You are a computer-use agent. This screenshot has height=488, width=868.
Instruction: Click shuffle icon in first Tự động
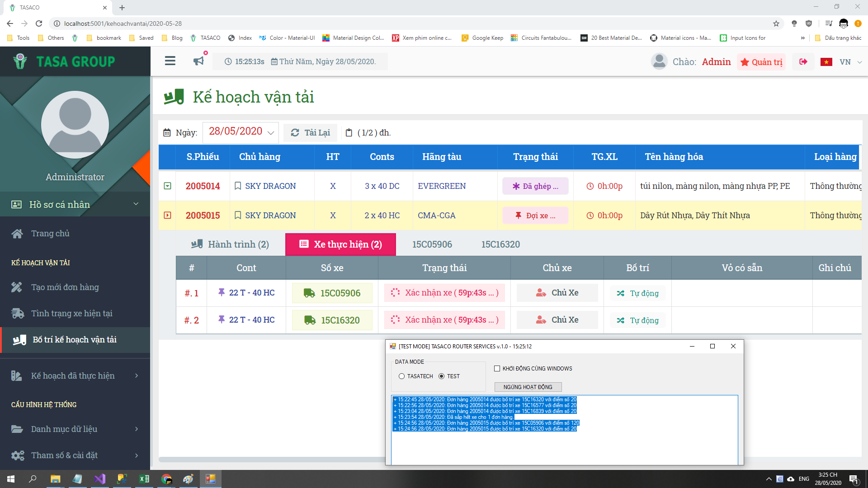[x=621, y=293]
